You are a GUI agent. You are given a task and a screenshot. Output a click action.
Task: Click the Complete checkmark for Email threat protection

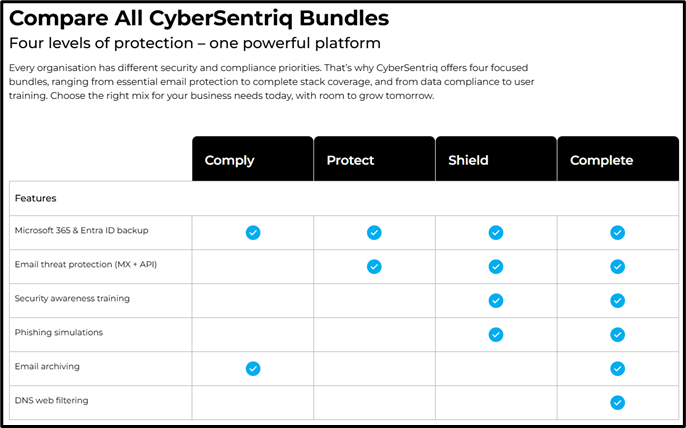pyautogui.click(x=617, y=267)
